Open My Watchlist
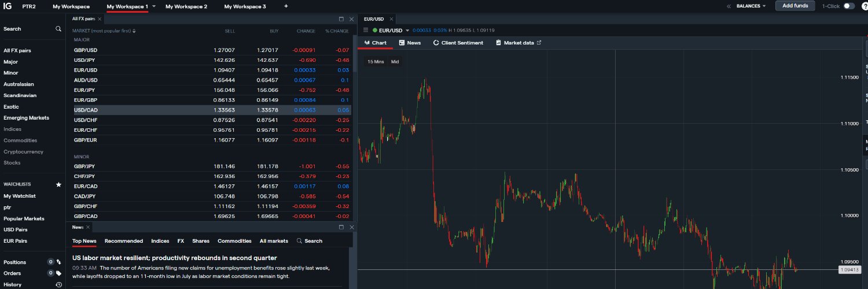Image resolution: width=868 pixels, height=289 pixels. click(x=20, y=196)
